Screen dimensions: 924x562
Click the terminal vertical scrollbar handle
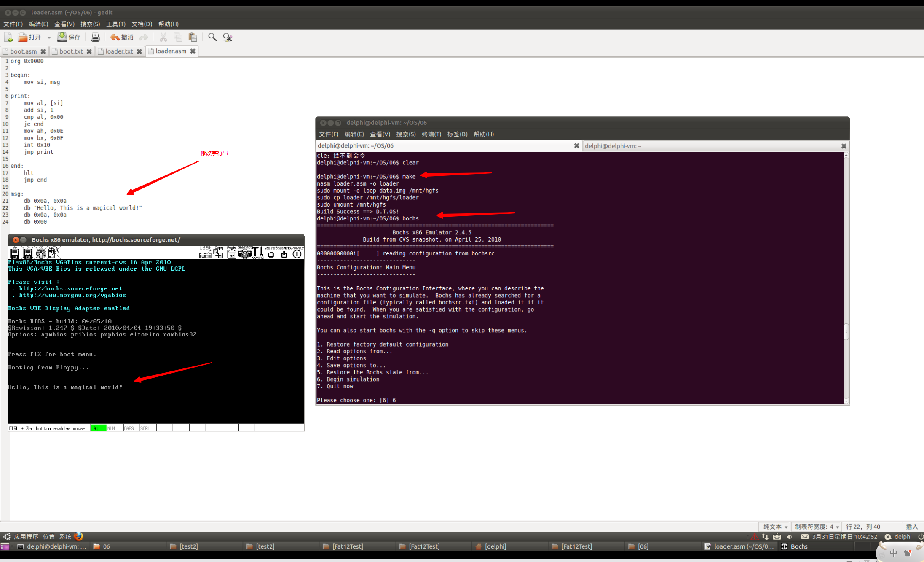[846, 331]
